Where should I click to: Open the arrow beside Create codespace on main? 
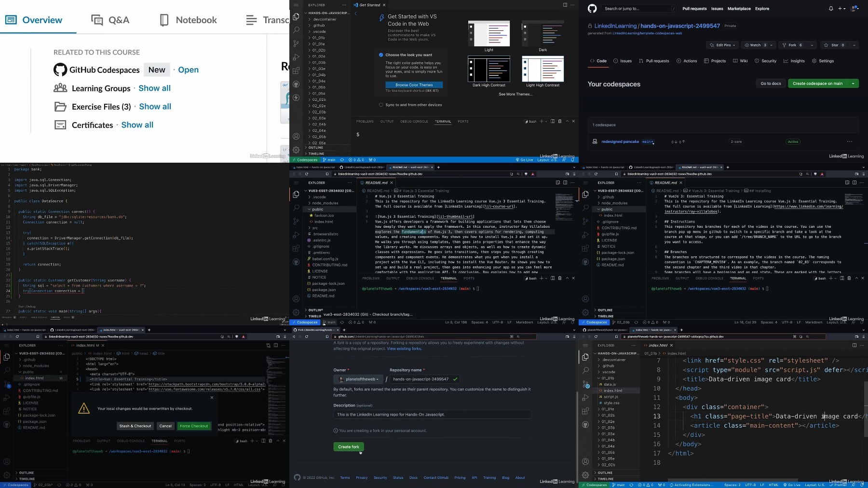click(x=853, y=84)
